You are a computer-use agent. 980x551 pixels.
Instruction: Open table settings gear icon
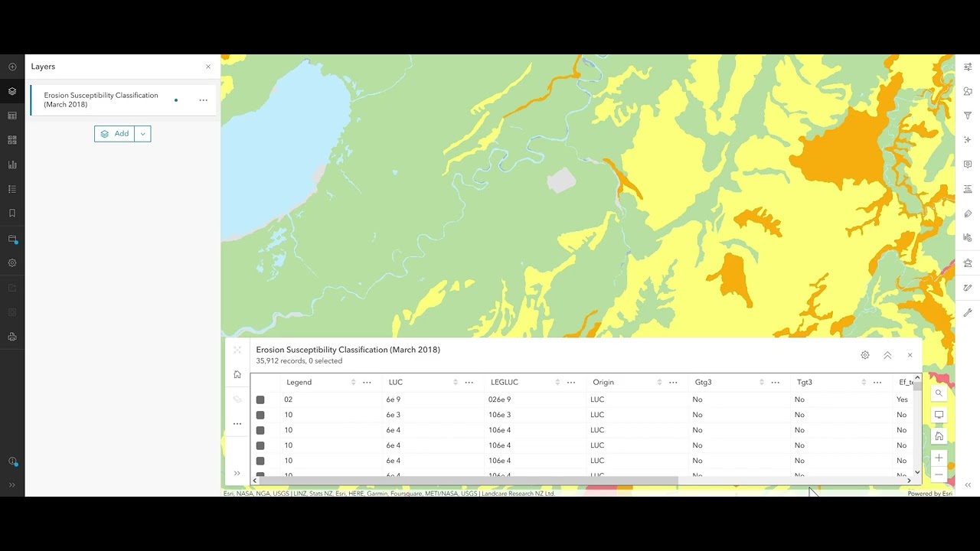pyautogui.click(x=865, y=355)
